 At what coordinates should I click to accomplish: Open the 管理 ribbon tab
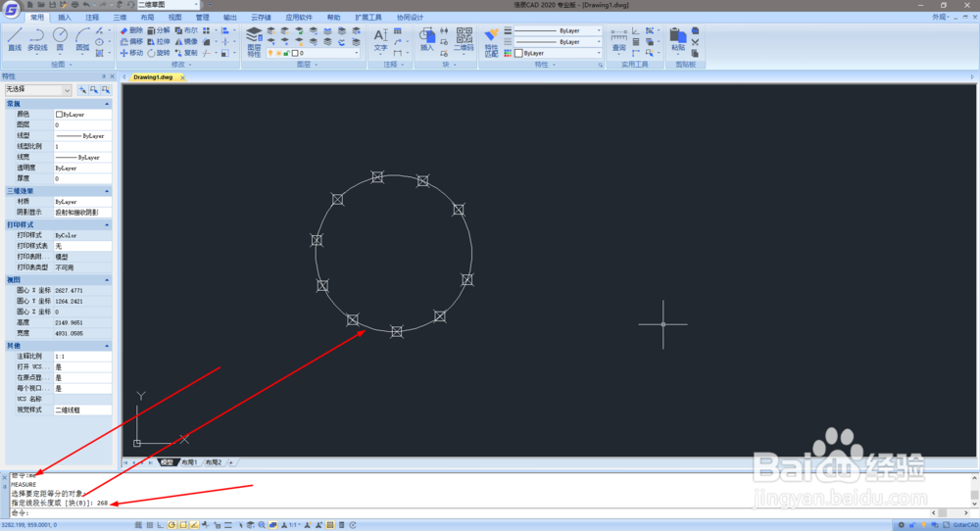[x=203, y=18]
